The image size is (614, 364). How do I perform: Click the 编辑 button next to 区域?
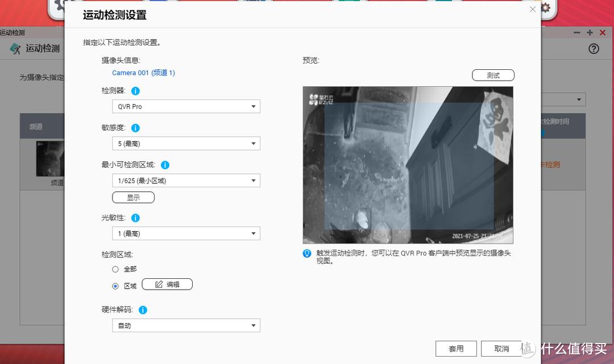(x=167, y=284)
